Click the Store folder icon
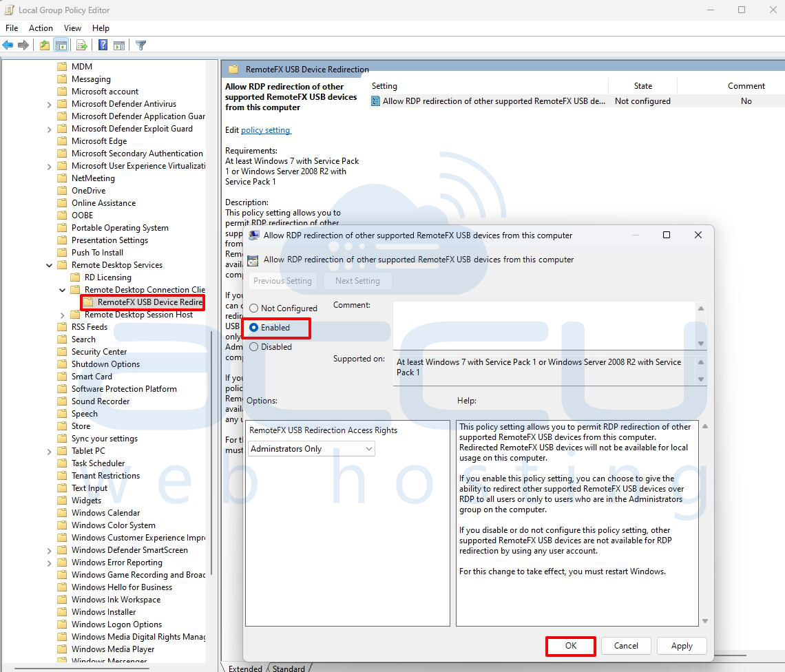This screenshot has width=785, height=672. pos(62,426)
